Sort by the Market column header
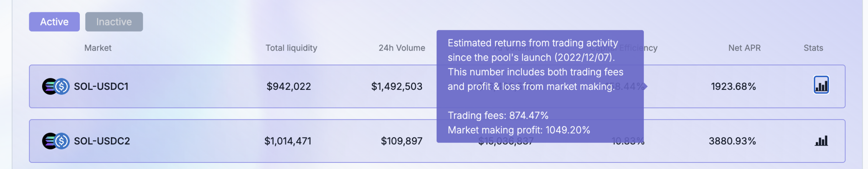This screenshot has height=169, width=868. (x=98, y=48)
